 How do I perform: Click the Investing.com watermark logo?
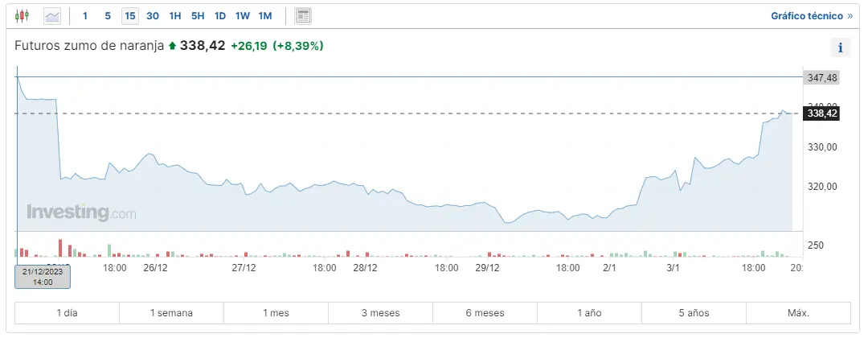(81, 213)
